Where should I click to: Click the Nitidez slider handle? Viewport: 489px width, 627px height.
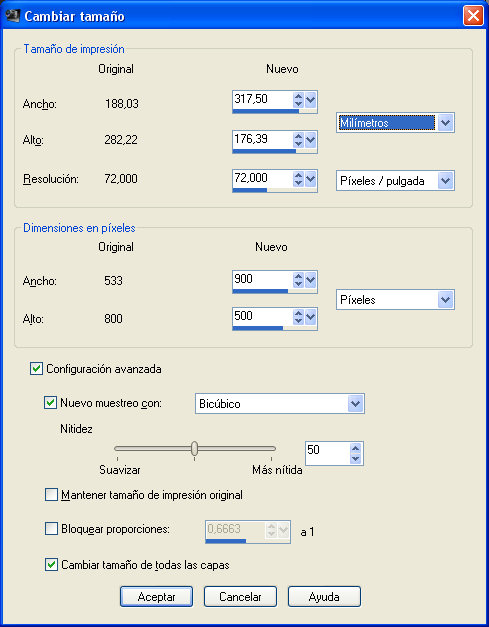[x=194, y=448]
